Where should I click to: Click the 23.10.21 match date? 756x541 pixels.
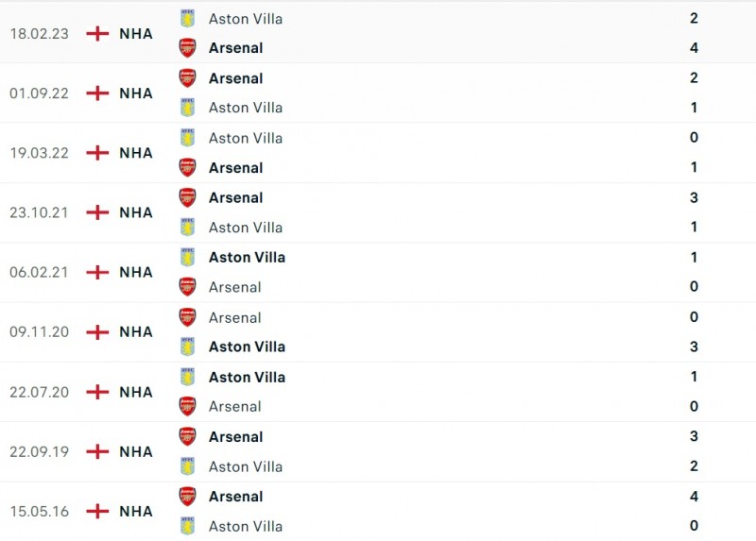pyautogui.click(x=39, y=212)
